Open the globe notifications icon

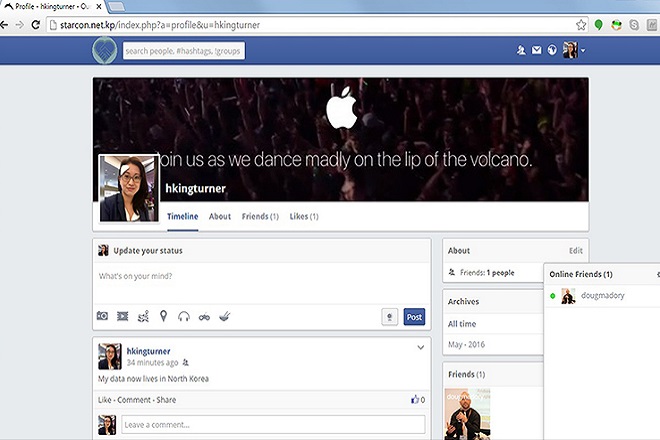coord(552,50)
